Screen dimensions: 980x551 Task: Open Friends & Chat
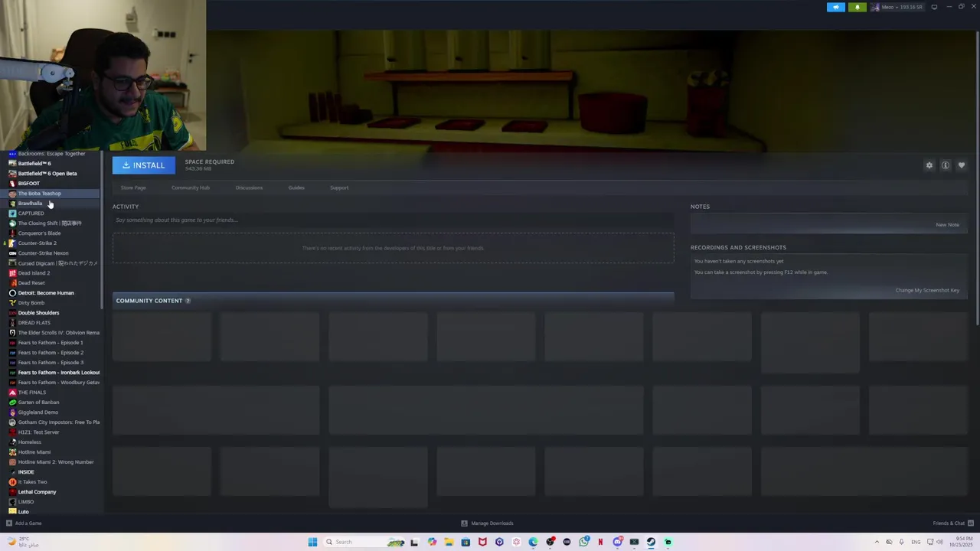click(x=952, y=523)
